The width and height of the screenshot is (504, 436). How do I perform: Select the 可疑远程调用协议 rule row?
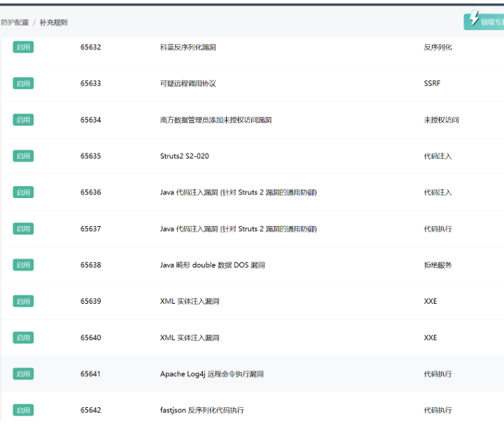tap(188, 83)
